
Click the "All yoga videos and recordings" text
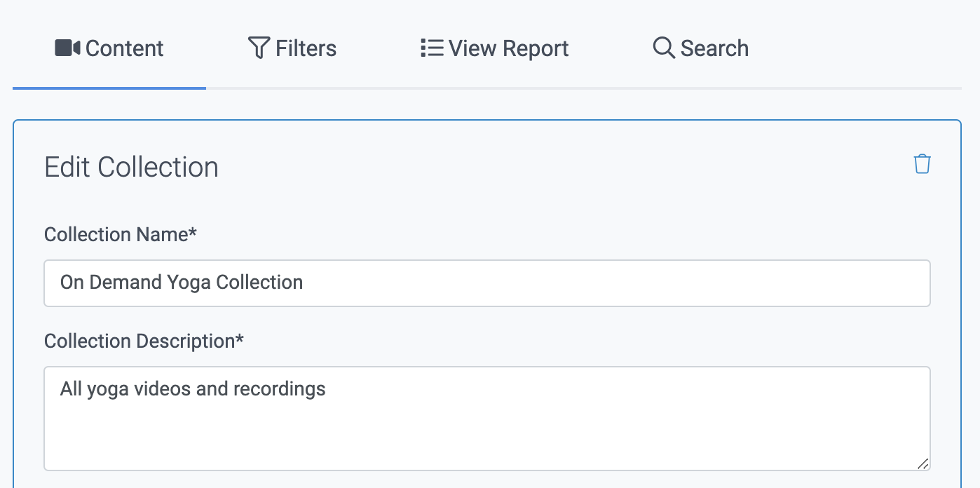(193, 388)
